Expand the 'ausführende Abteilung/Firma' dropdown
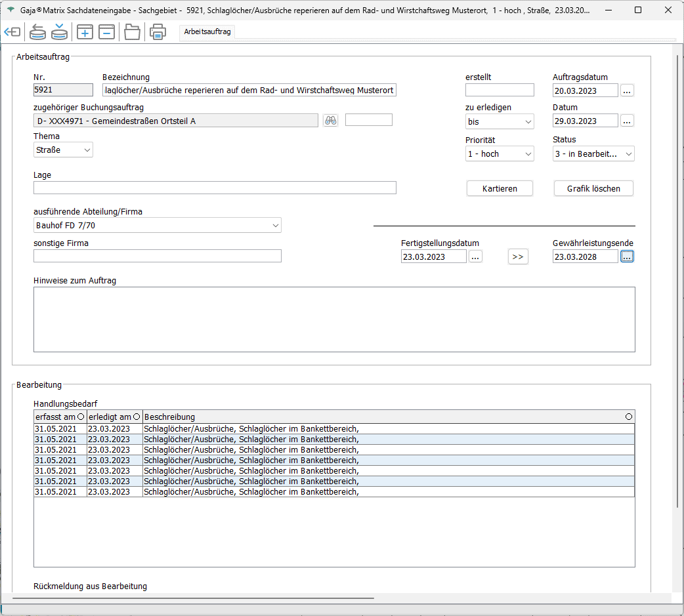The image size is (684, 616). pos(158,226)
